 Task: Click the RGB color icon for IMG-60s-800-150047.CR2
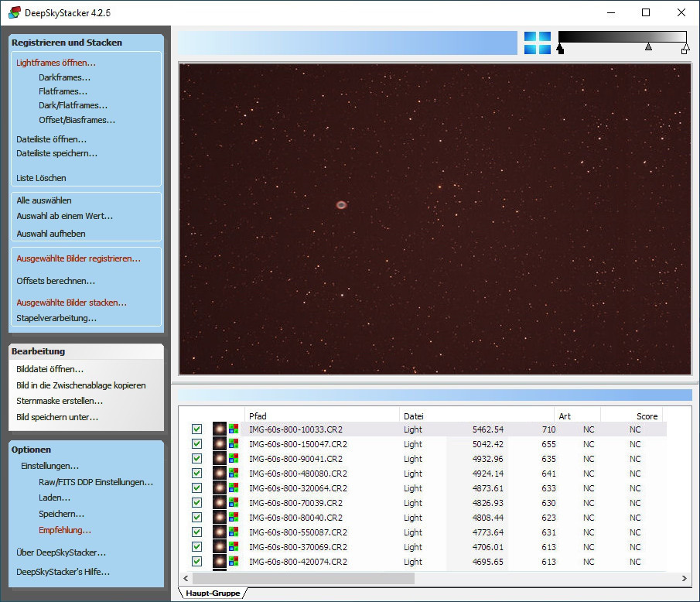[x=233, y=444]
